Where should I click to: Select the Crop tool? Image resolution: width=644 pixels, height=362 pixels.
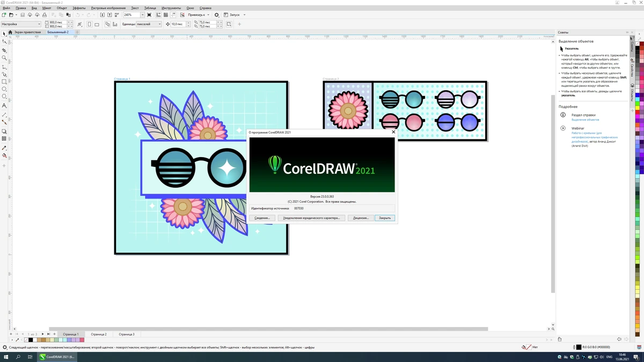[x=4, y=50]
